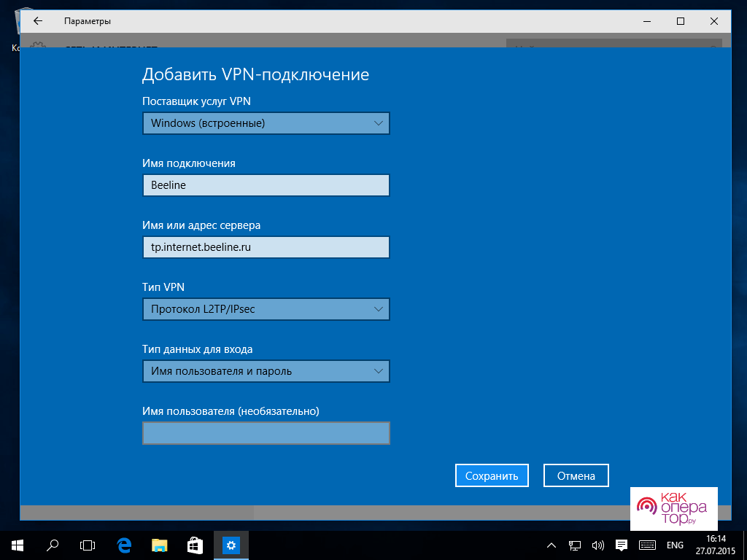This screenshot has height=560, width=747.
Task: Expand the VPN type dropdown
Action: pyautogui.click(x=266, y=309)
